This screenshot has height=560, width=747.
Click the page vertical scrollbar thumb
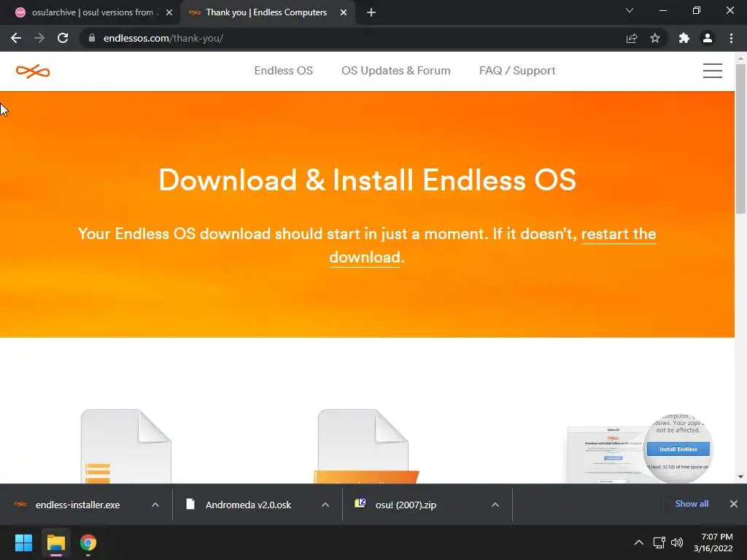(740, 138)
